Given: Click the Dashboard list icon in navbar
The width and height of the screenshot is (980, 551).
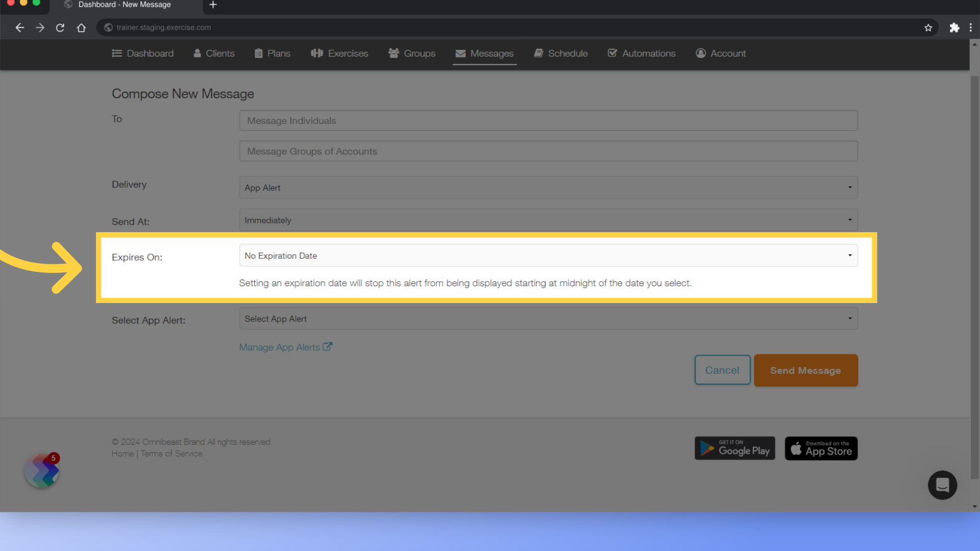Looking at the screenshot, I should pos(117,53).
